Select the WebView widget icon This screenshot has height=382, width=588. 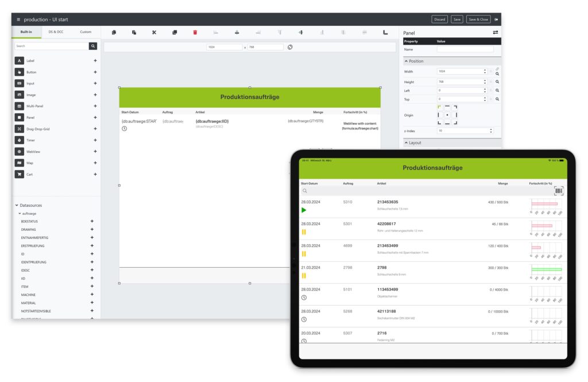[x=19, y=152]
